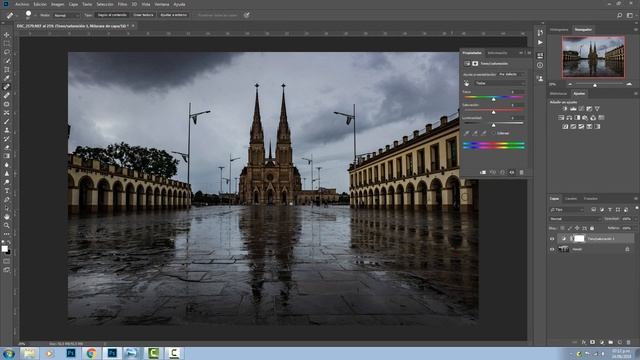Image resolution: width=640 pixels, height=360 pixels.
Task: Add a Vibrance adjustment
Action: click(x=597, y=109)
